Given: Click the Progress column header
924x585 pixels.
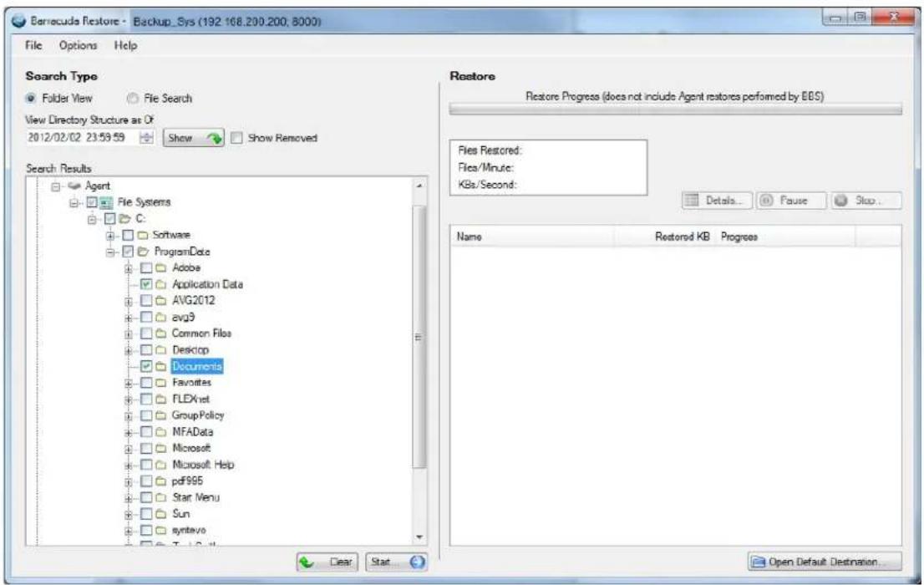Looking at the screenshot, I should [785, 237].
